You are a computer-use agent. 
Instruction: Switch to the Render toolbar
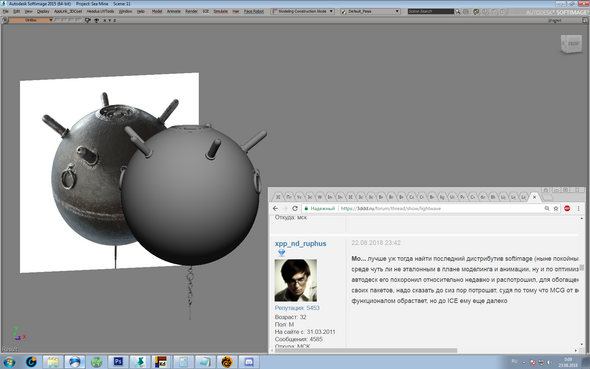(192, 12)
